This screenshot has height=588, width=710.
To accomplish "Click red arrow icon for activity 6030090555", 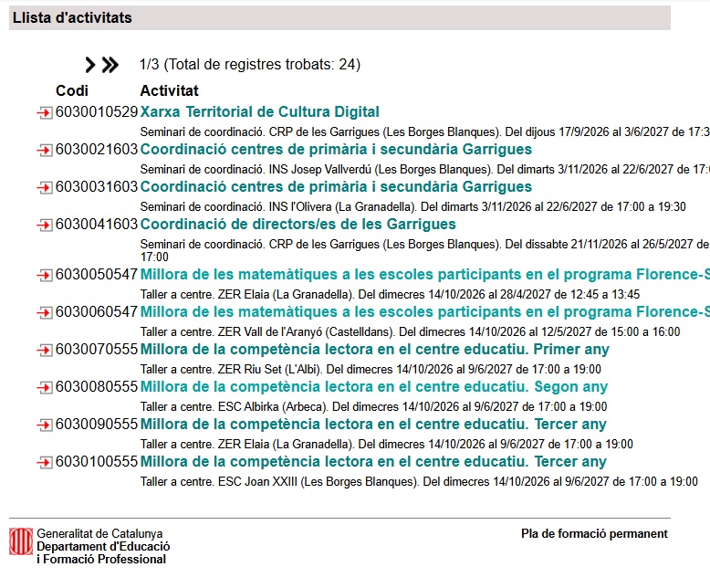I will (x=45, y=425).
